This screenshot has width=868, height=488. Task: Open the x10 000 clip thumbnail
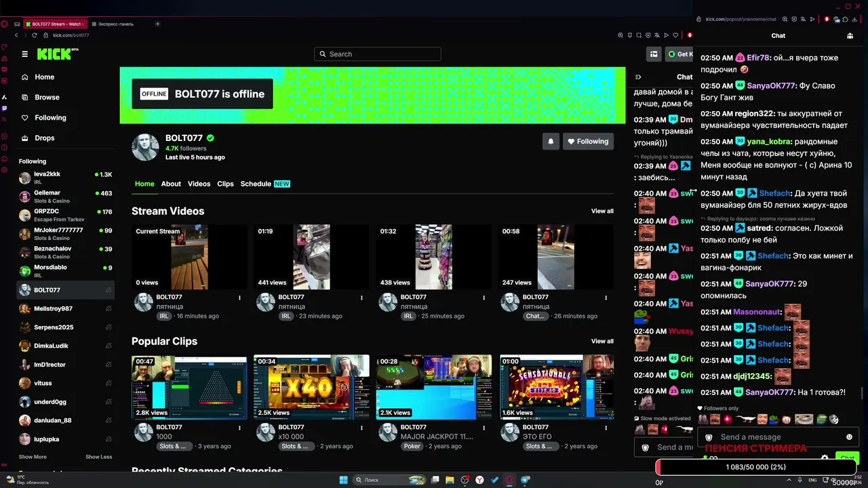coord(311,387)
